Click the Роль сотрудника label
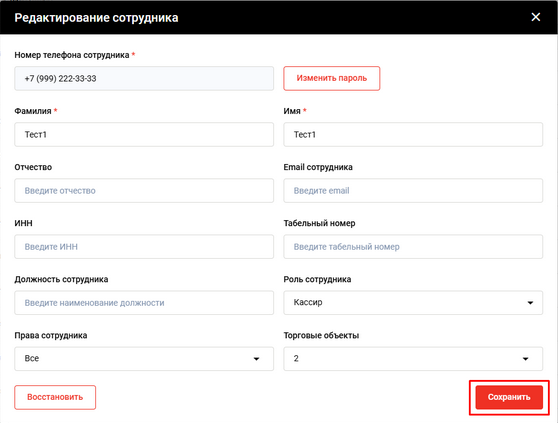 click(x=317, y=279)
